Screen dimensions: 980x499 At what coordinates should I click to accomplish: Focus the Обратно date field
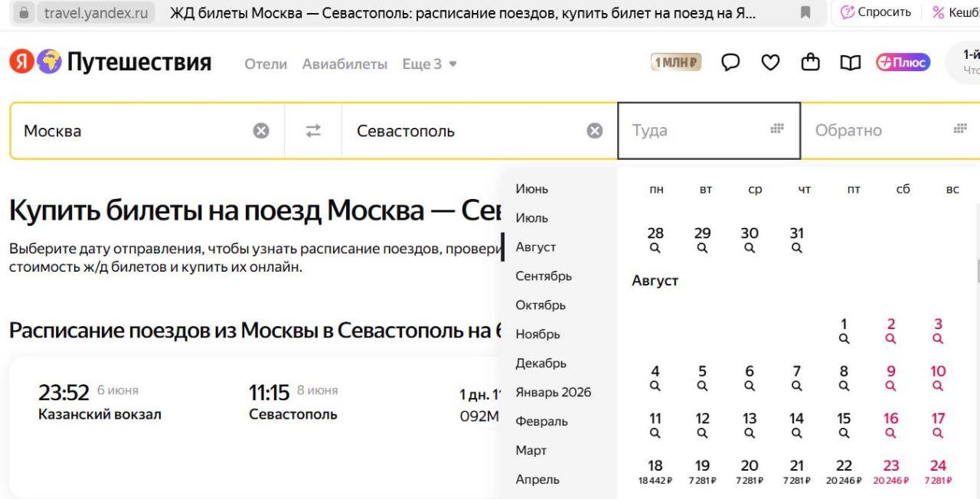pos(890,131)
